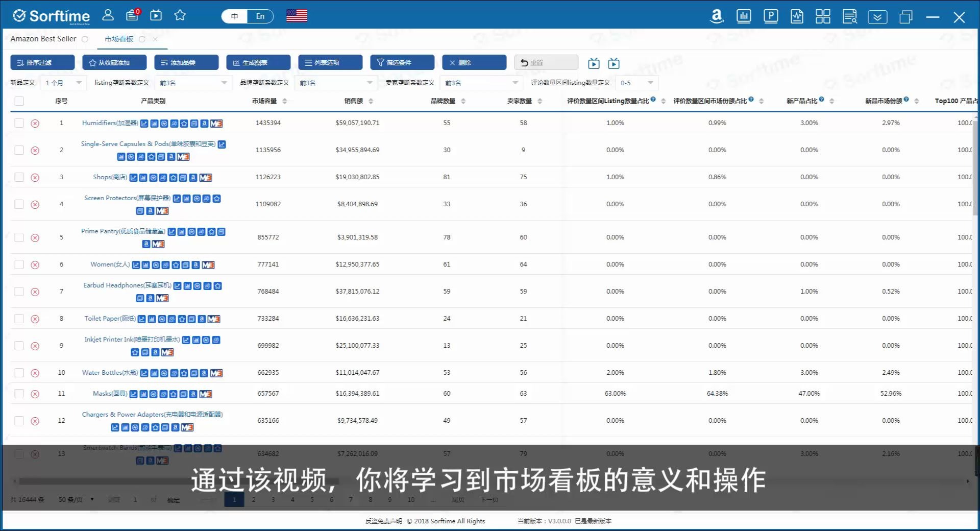Image resolution: width=980 pixels, height=531 pixels.
Task: Open the list search module icon
Action: (850, 16)
